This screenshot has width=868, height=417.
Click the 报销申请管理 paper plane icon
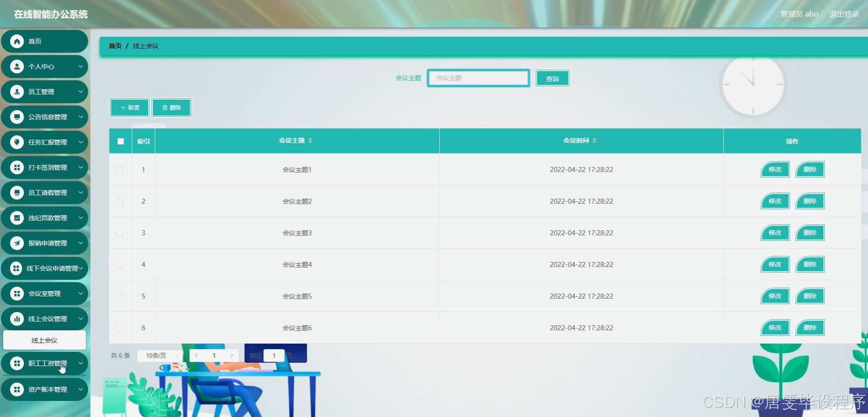tap(17, 243)
